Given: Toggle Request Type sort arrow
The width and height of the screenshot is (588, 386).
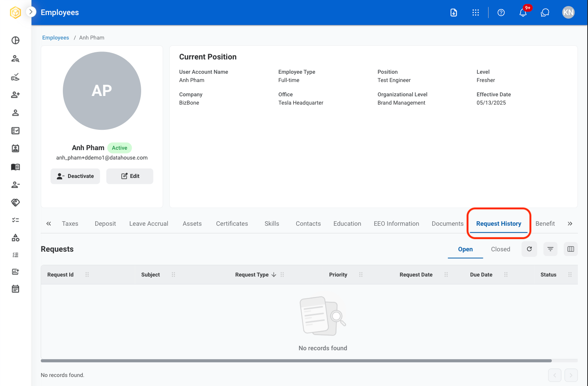Looking at the screenshot, I should coord(274,275).
